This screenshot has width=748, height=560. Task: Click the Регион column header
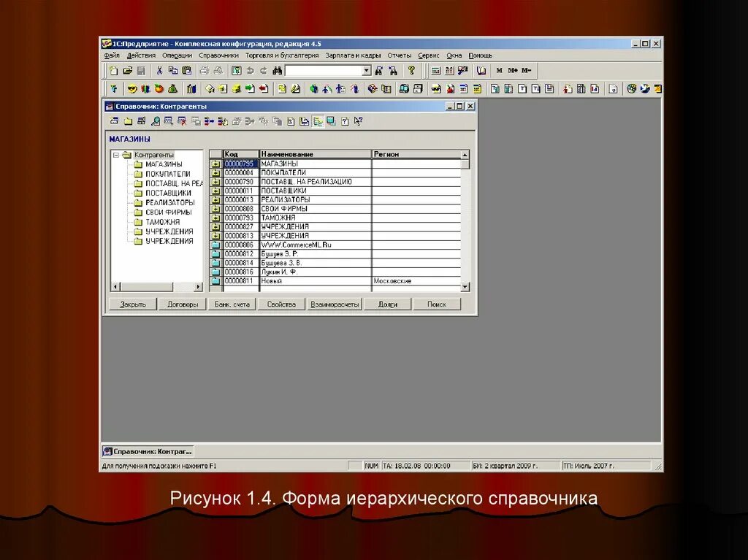pos(416,154)
